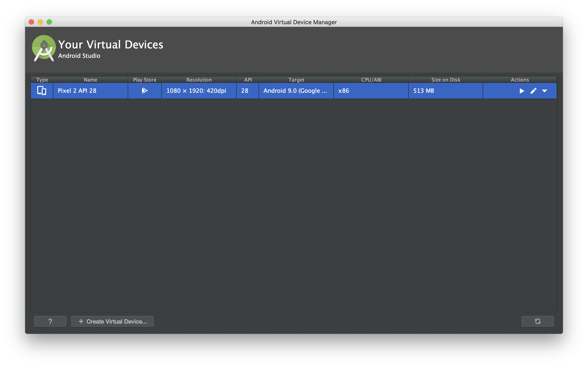This screenshot has width=588, height=367.
Task: Edit this AVD with pencil icon
Action: pos(533,91)
